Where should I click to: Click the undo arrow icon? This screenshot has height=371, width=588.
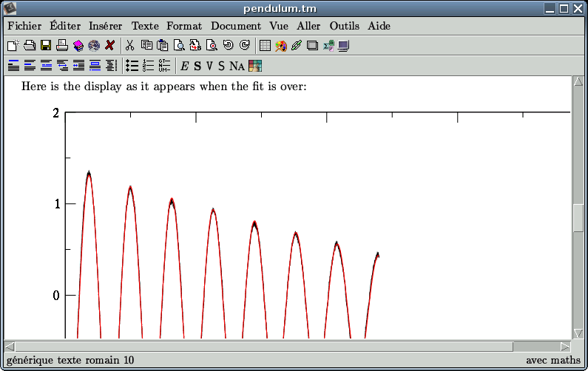(228, 46)
